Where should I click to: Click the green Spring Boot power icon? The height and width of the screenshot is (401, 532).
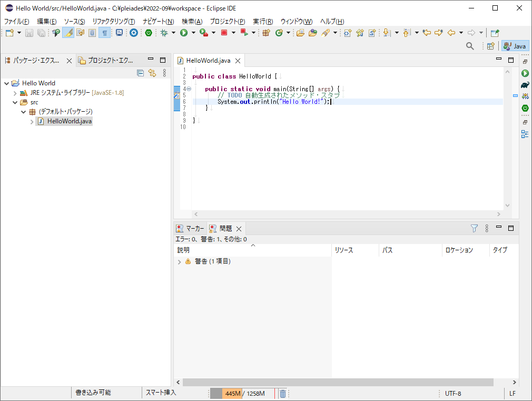coord(149,33)
